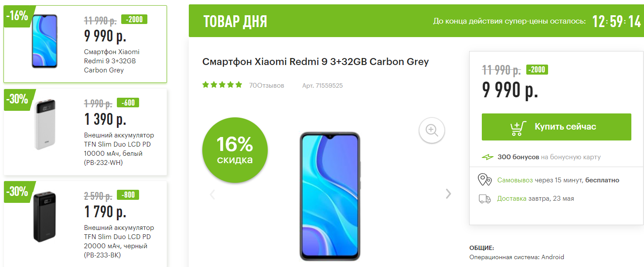Show the next product image with the right chevron
644x267 pixels.
tap(448, 194)
